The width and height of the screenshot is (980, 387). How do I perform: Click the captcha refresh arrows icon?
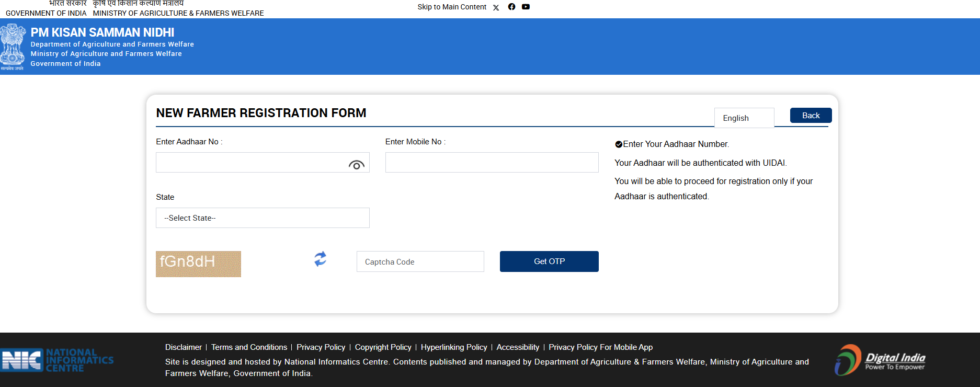pos(320,259)
